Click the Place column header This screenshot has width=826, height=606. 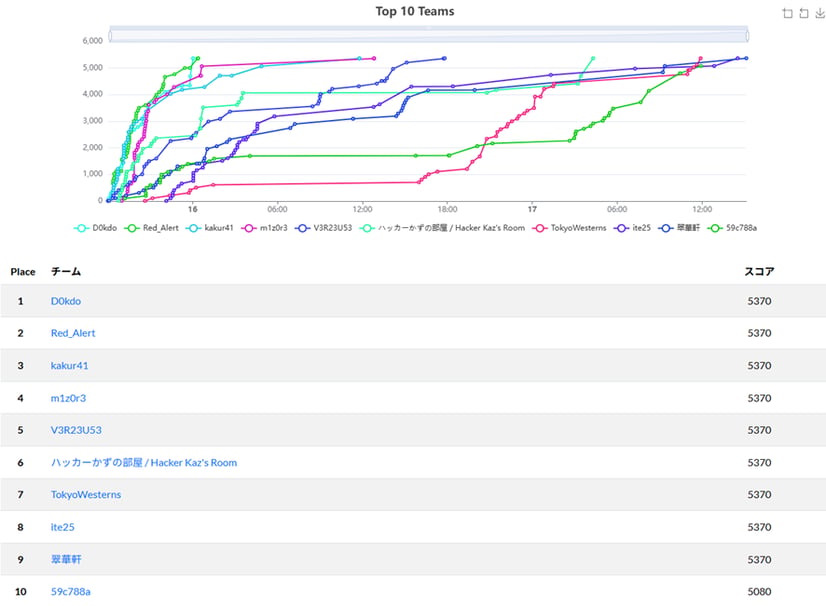click(x=23, y=272)
